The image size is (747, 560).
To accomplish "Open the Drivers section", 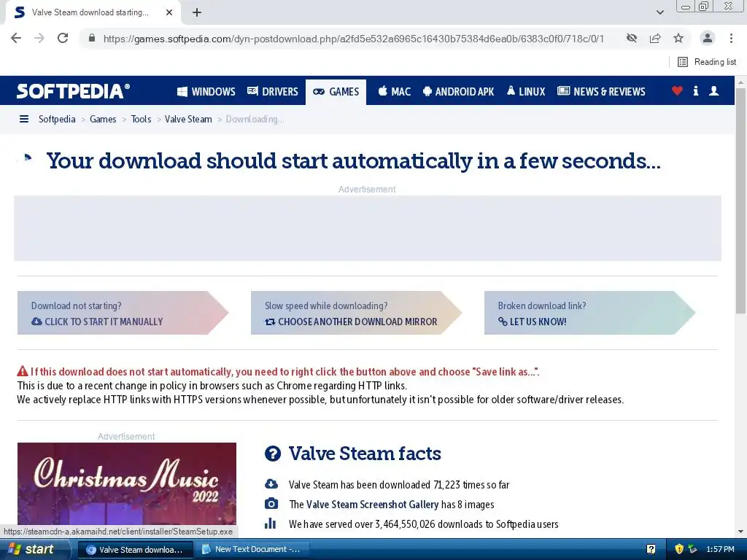I will 273,91.
